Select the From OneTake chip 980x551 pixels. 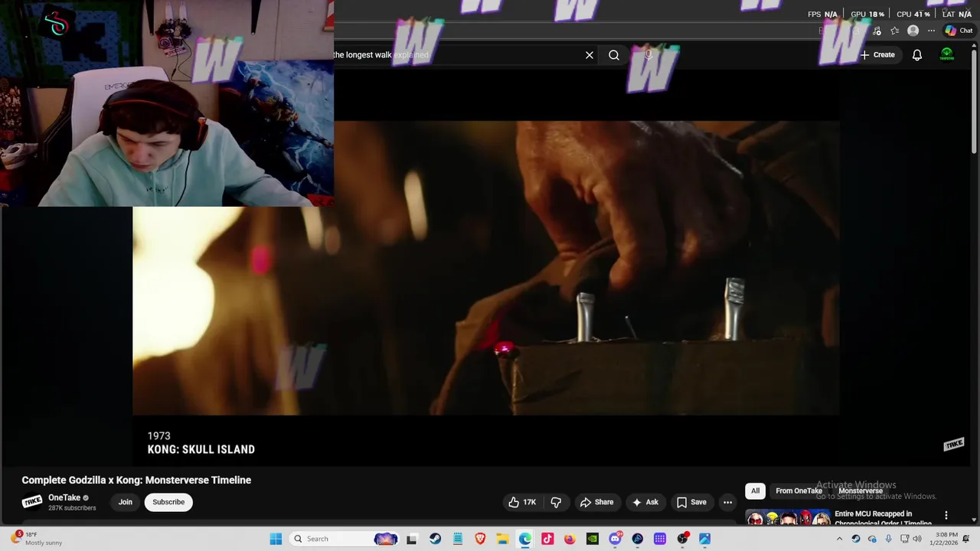click(x=799, y=491)
